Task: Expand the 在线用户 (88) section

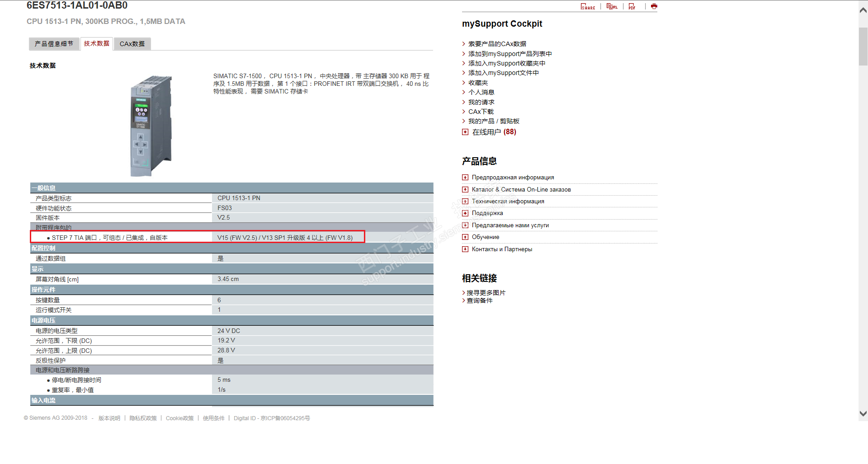Action: pyautogui.click(x=465, y=132)
